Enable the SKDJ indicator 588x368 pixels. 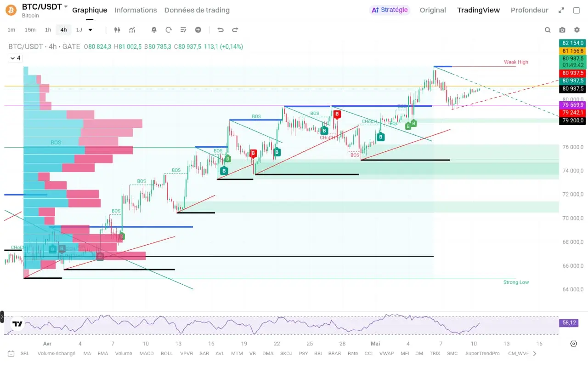tap(286, 354)
